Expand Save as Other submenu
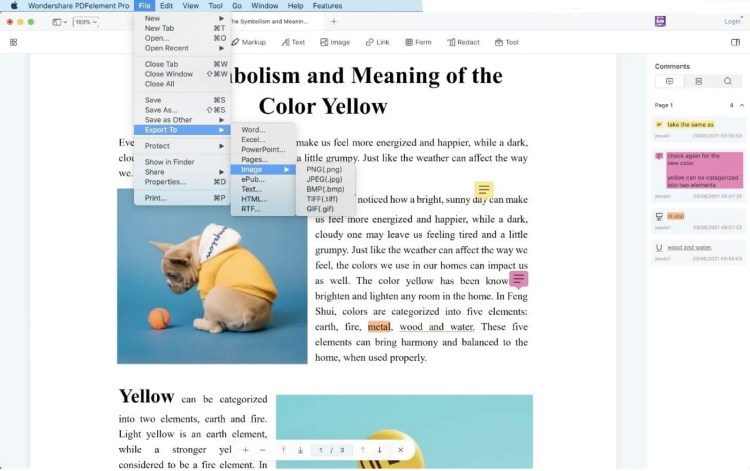This screenshot has width=750, height=471. [182, 120]
